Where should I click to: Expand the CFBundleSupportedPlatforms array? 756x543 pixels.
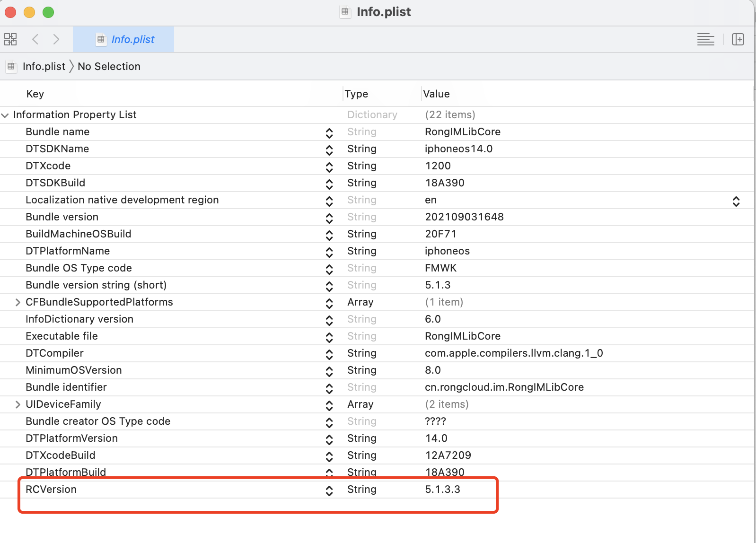point(18,302)
